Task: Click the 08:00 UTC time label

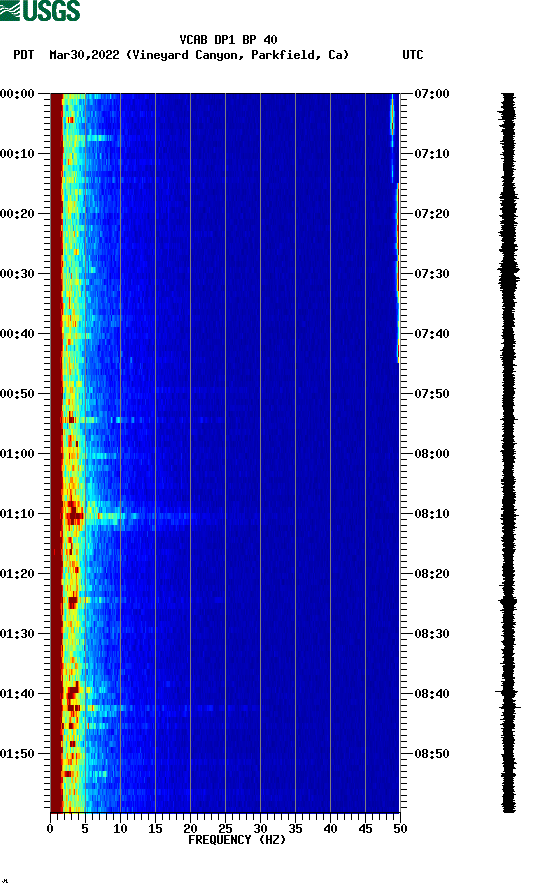Action: point(432,454)
